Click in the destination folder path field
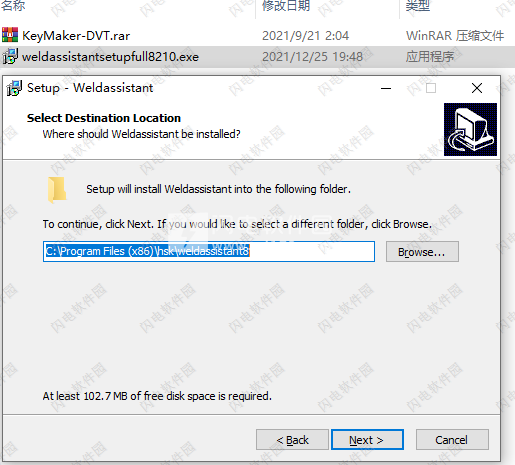Image resolution: width=515 pixels, height=465 pixels. [x=209, y=251]
